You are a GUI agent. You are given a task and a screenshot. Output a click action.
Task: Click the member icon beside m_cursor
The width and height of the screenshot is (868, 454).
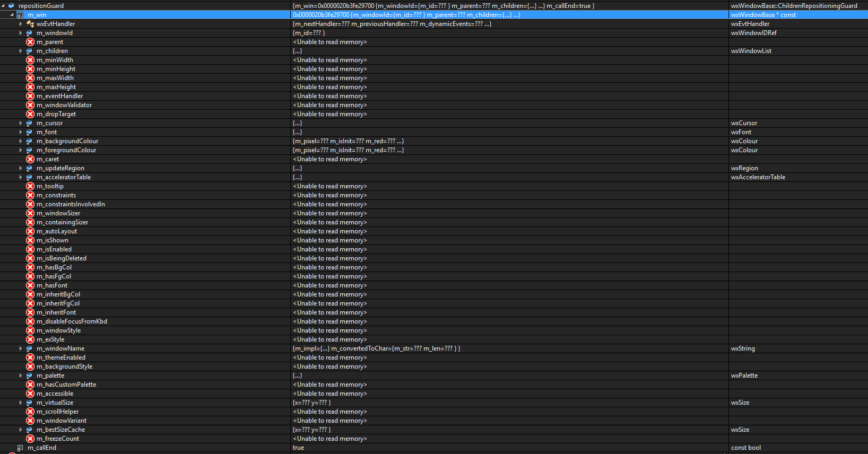pos(30,123)
